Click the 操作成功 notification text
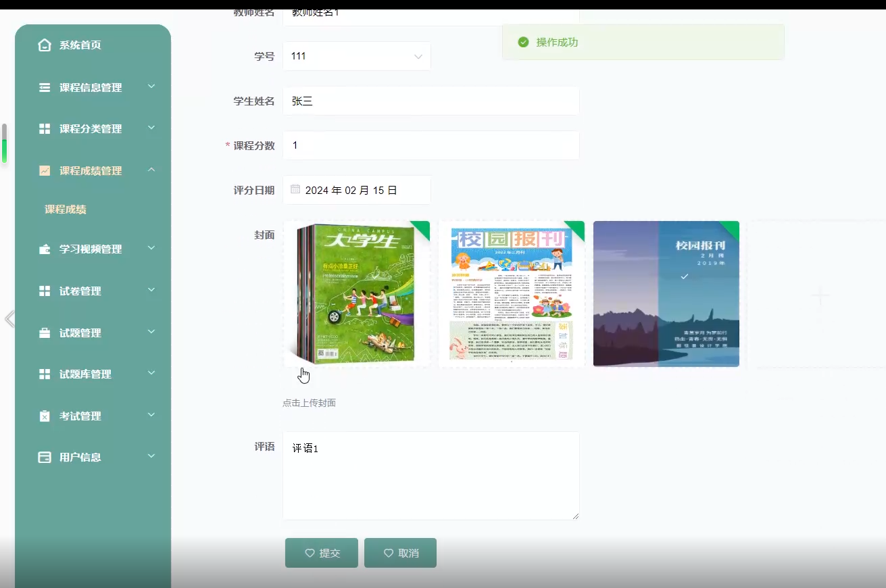886x588 pixels. (x=558, y=43)
